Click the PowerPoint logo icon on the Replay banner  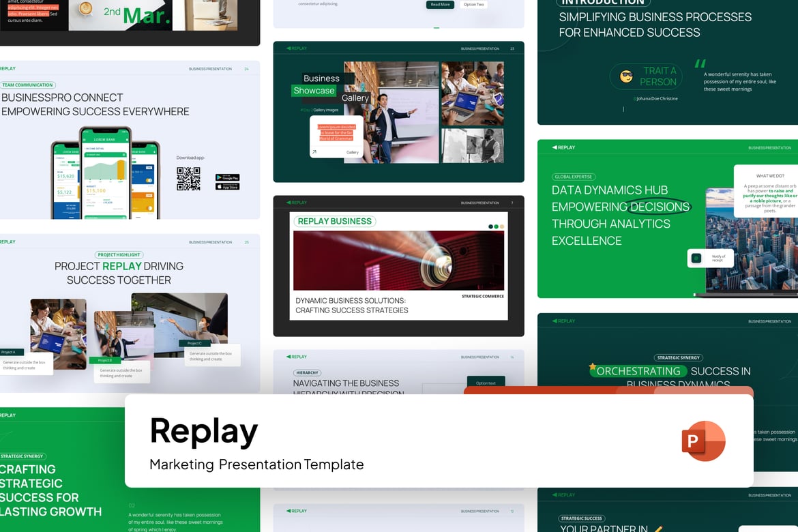click(703, 441)
